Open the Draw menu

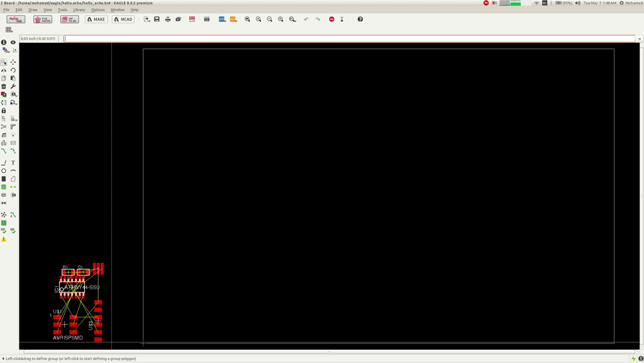click(x=33, y=10)
